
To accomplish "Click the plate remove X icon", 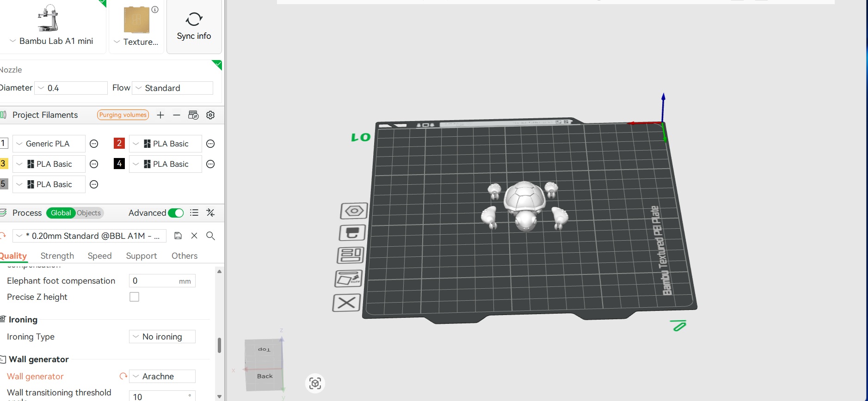I will click(x=346, y=303).
